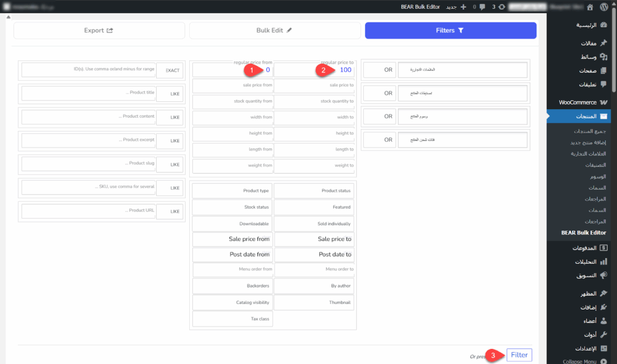Image resolution: width=617 pixels, height=364 pixels.
Task: Open Marketing (التسويق) megaphone icon
Action: (604, 275)
